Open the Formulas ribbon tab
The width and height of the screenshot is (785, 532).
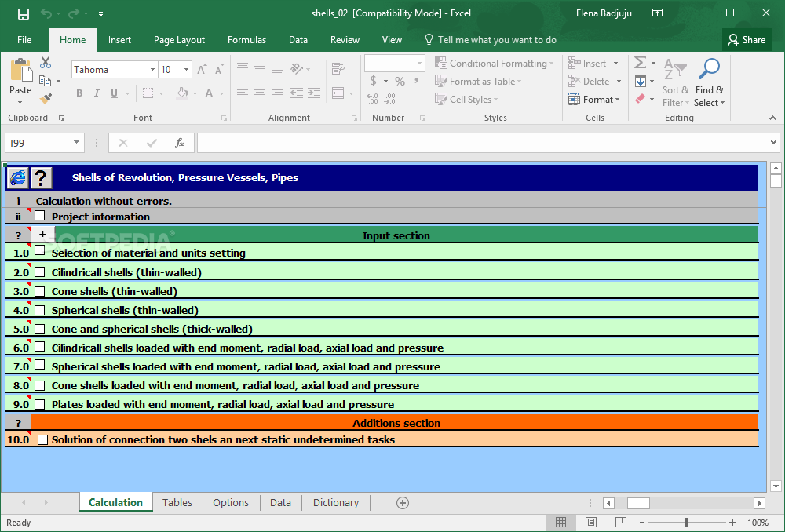point(246,40)
